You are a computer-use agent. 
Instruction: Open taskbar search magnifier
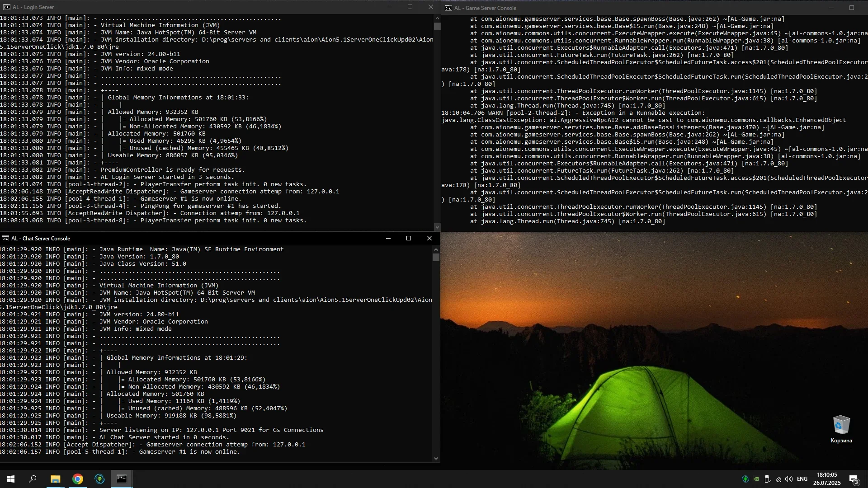point(33,479)
